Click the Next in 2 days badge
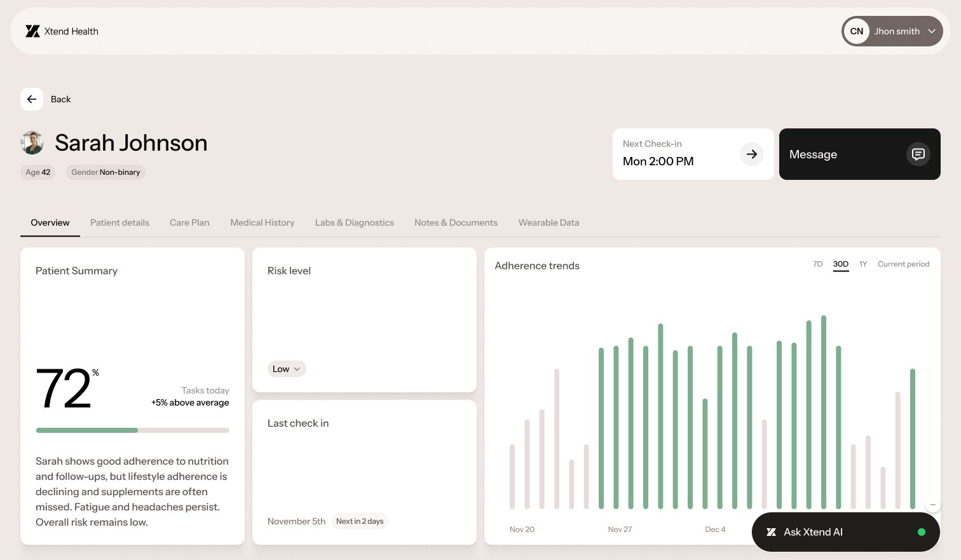Screen dimensions: 961x560 pyautogui.click(x=360, y=521)
